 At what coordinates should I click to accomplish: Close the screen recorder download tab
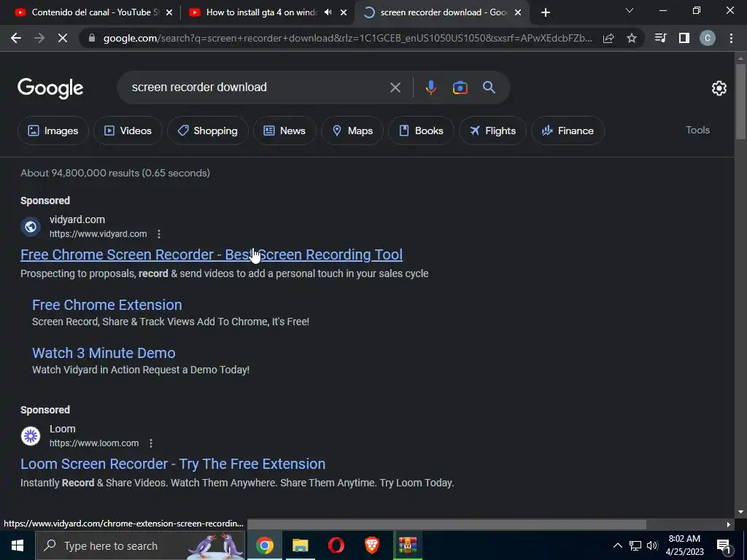pyautogui.click(x=518, y=13)
